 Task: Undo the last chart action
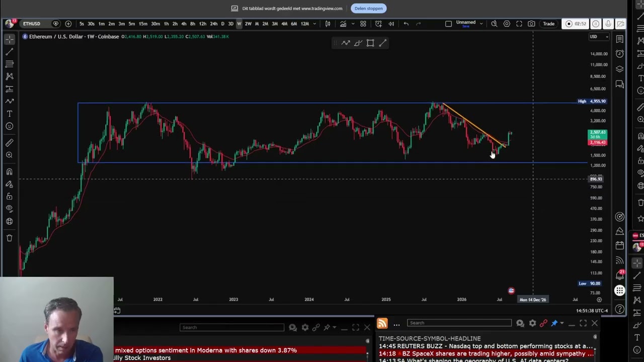406,24
